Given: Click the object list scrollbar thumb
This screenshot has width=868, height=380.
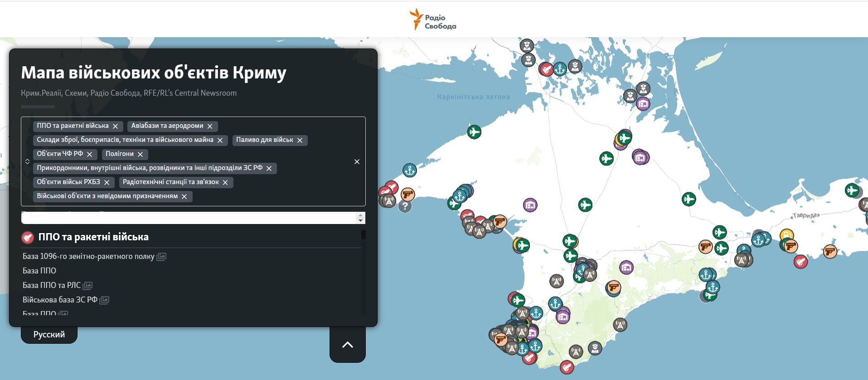Looking at the screenshot, I should tap(363, 234).
